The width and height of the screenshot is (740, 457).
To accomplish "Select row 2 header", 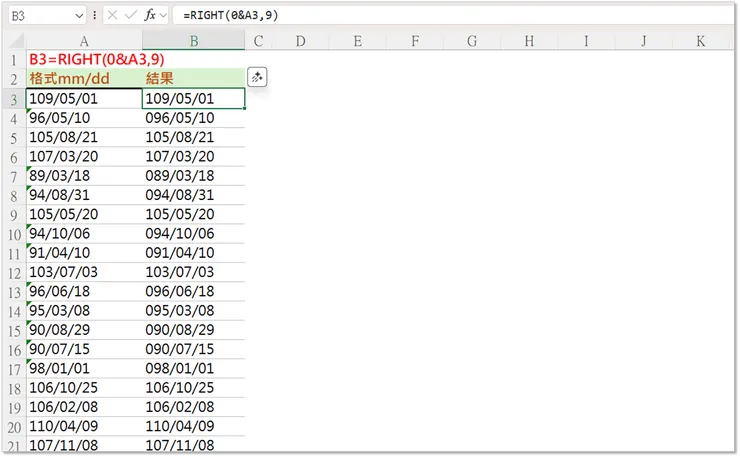I will click(14, 79).
